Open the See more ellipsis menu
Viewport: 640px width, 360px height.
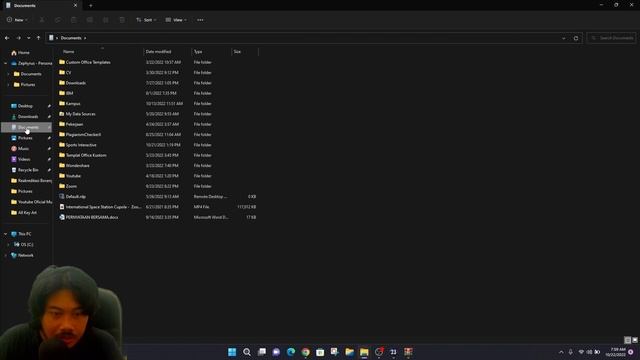[200, 20]
